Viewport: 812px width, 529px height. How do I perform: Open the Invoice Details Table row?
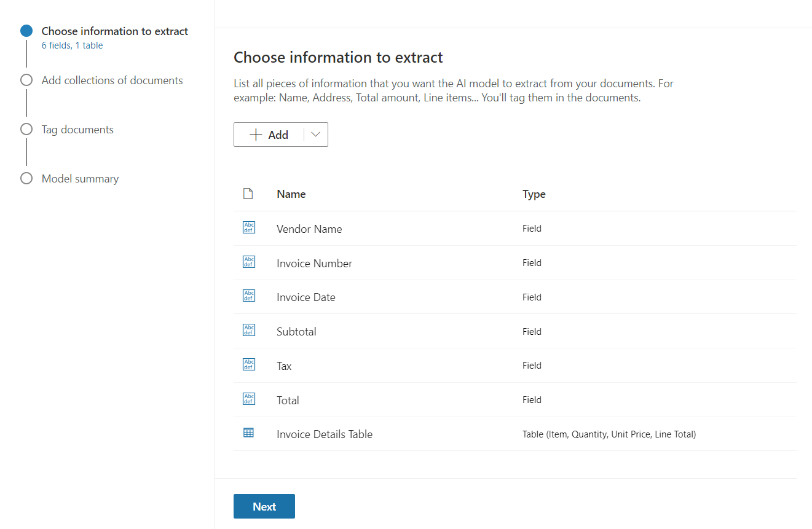coord(325,434)
